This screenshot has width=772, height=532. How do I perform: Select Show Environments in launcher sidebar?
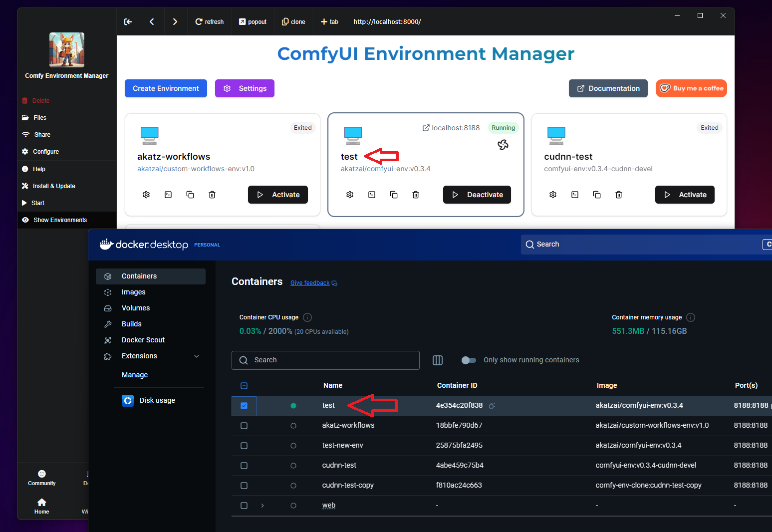click(67, 220)
